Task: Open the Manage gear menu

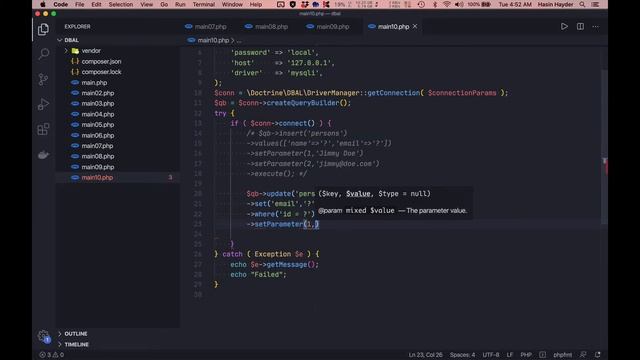Action: click(43, 336)
